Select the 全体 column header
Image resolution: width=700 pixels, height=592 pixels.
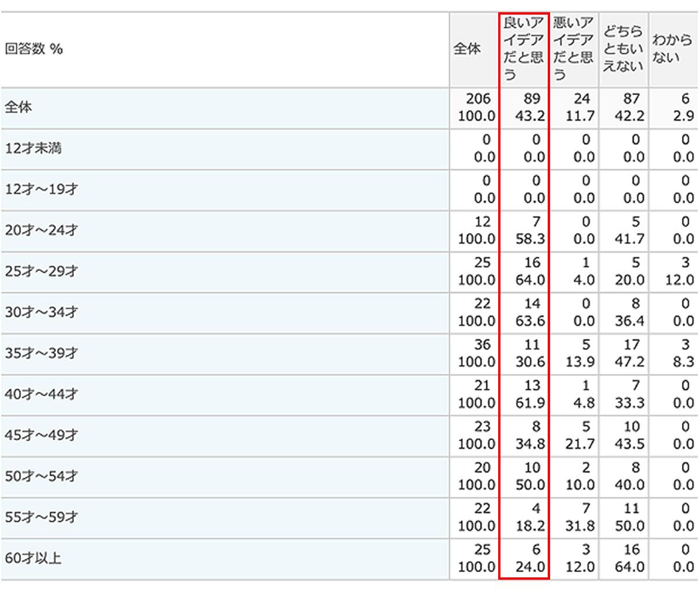(467, 50)
